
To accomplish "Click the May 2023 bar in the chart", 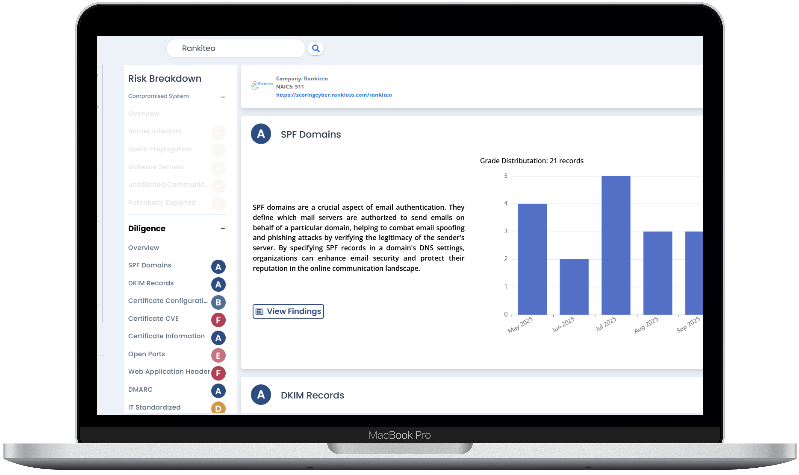I will tap(532, 259).
